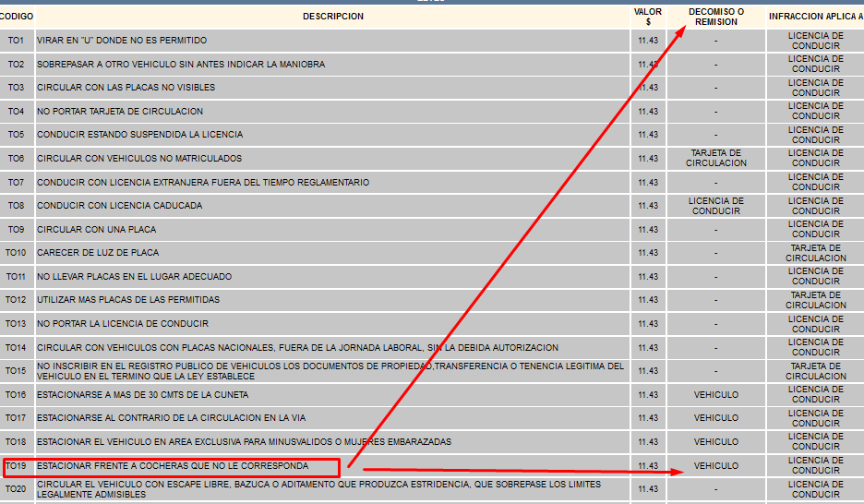Select code cell TO9
The width and height of the screenshot is (864, 504).
pyautogui.click(x=16, y=230)
